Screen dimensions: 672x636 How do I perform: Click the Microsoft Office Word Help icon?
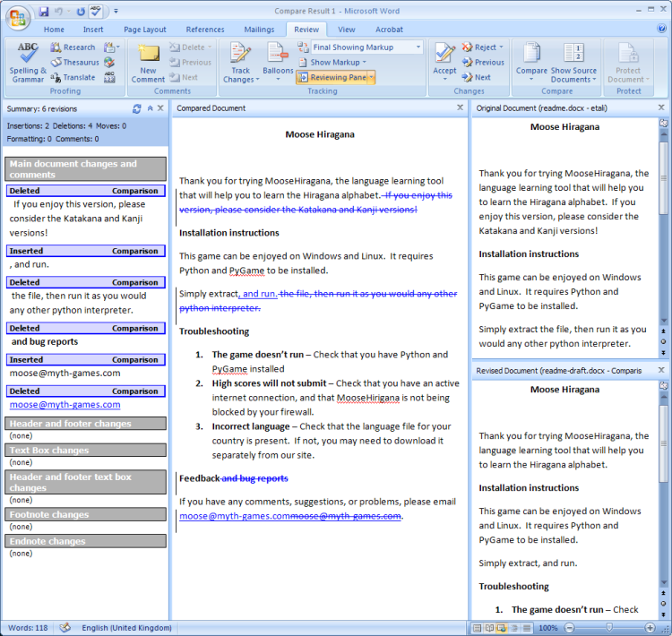click(x=661, y=29)
